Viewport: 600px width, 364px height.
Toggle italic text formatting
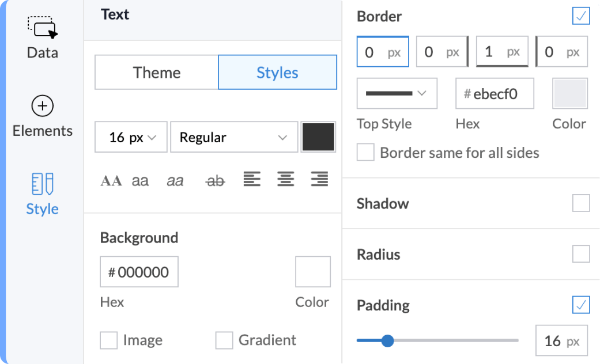(175, 181)
